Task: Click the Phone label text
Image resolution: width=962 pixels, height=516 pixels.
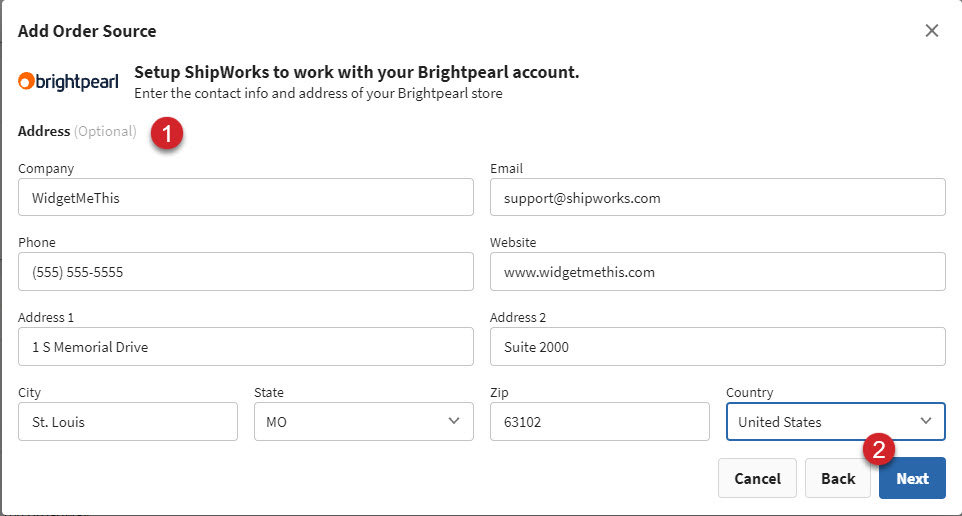Action: (37, 242)
